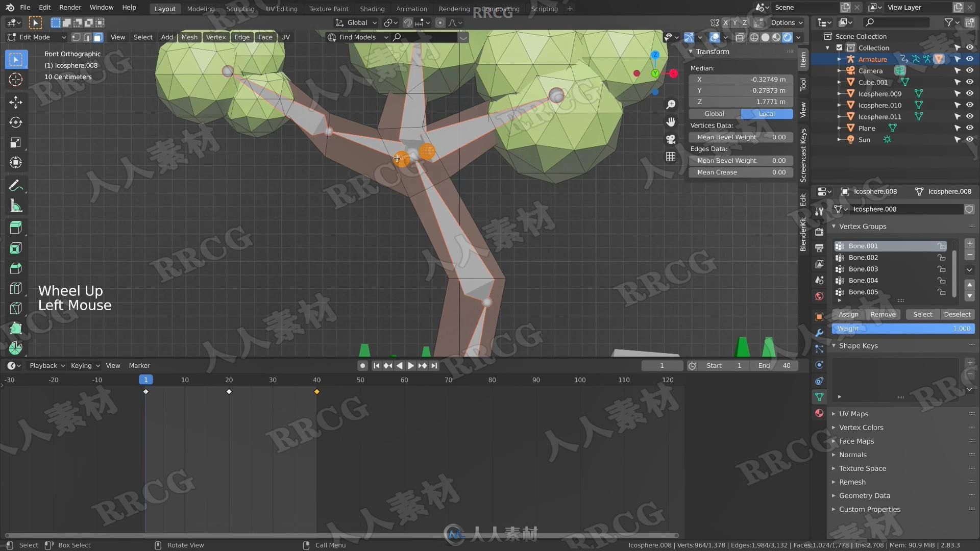The width and height of the screenshot is (980, 551).
Task: Select Bone.003 in vertex groups list
Action: (890, 269)
